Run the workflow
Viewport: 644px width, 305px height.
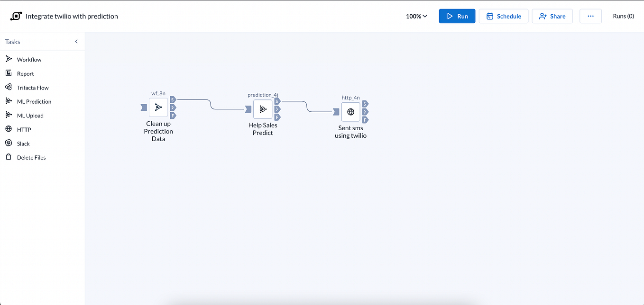point(457,16)
